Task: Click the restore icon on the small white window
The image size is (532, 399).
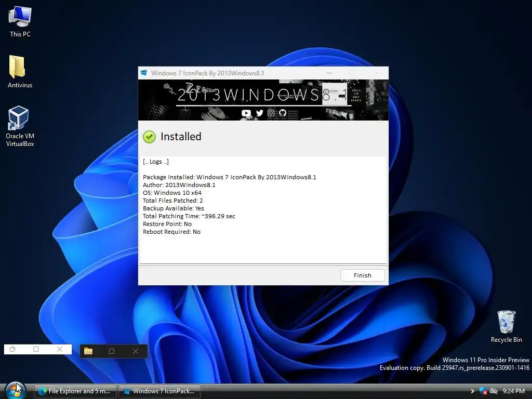Action: coord(12,349)
